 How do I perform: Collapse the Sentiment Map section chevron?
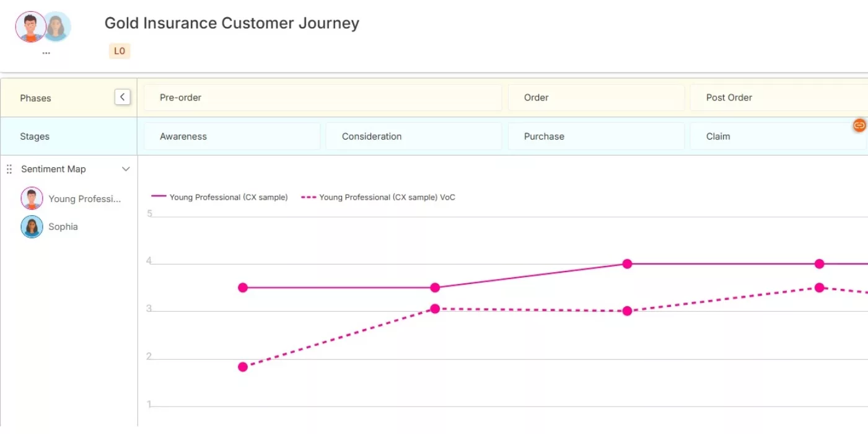pyautogui.click(x=126, y=169)
